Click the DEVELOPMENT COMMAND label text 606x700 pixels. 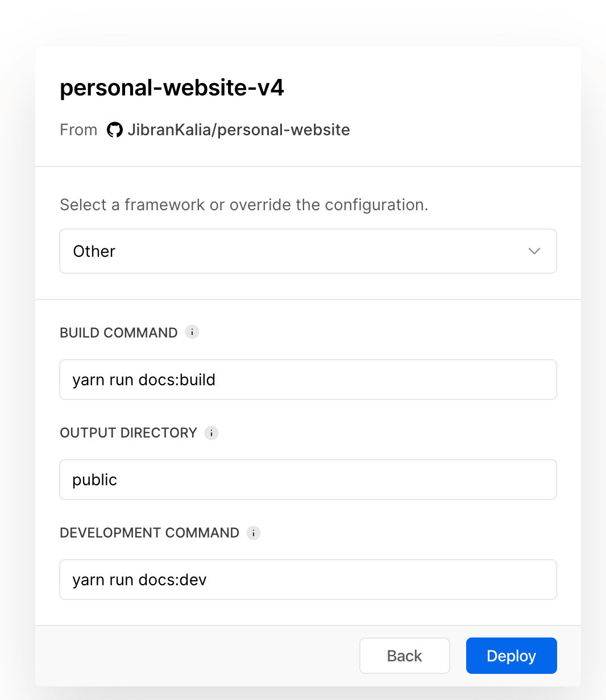(x=150, y=533)
